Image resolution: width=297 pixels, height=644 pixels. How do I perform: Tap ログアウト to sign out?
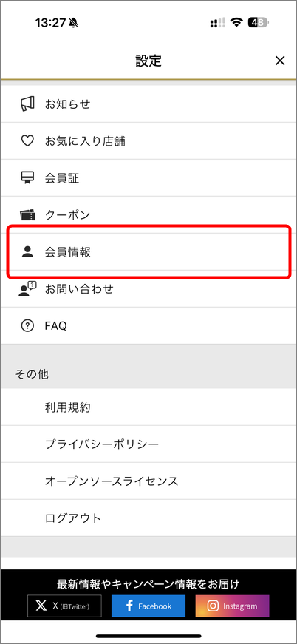point(148,518)
